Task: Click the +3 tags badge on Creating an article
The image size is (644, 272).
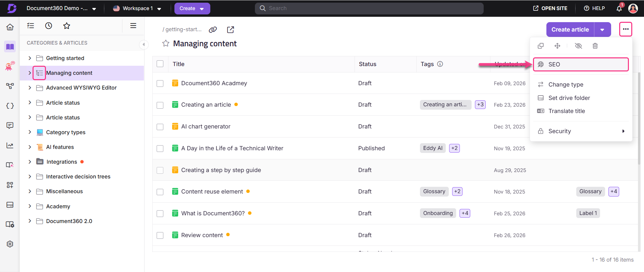Action: click(x=480, y=105)
